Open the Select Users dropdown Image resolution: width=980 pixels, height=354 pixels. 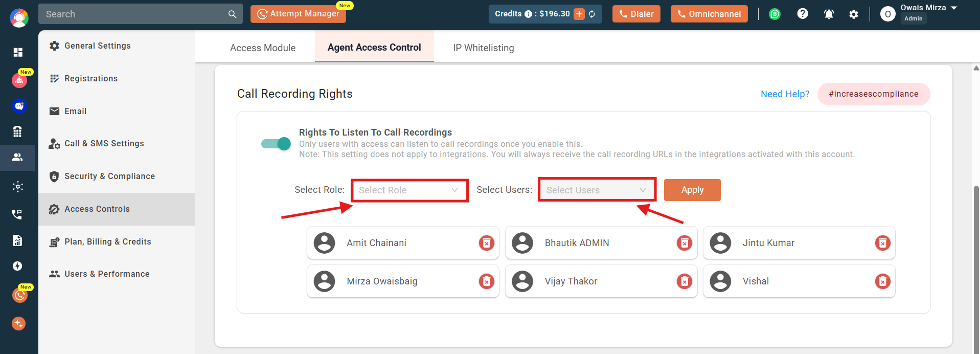(597, 190)
